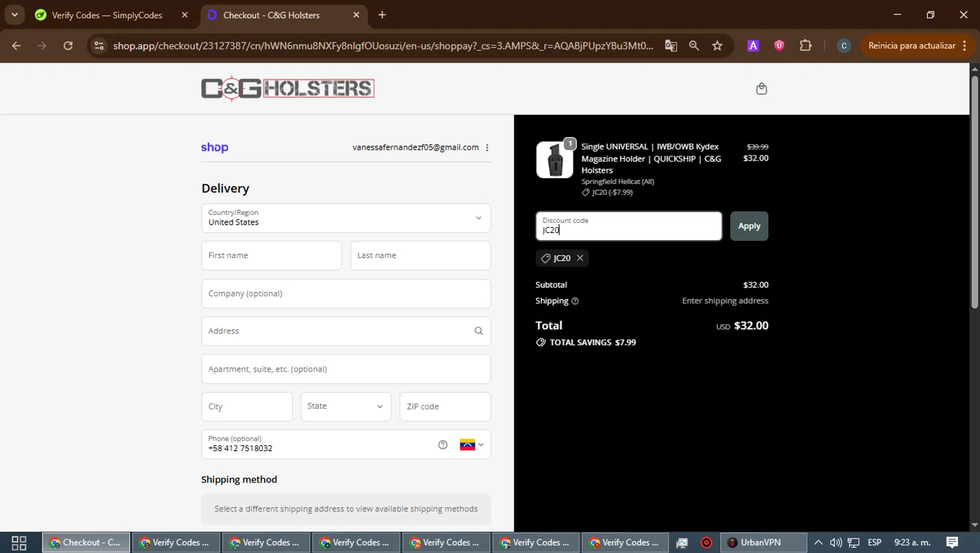Viewport: 980px width, 553px height.
Task: Click the page vertical scrollbar
Action: coord(974,192)
